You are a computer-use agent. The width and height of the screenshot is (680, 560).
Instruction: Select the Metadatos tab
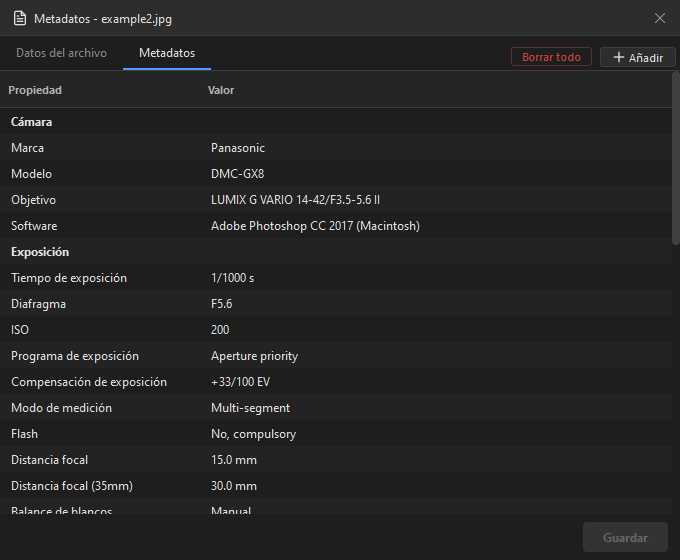(x=167, y=53)
